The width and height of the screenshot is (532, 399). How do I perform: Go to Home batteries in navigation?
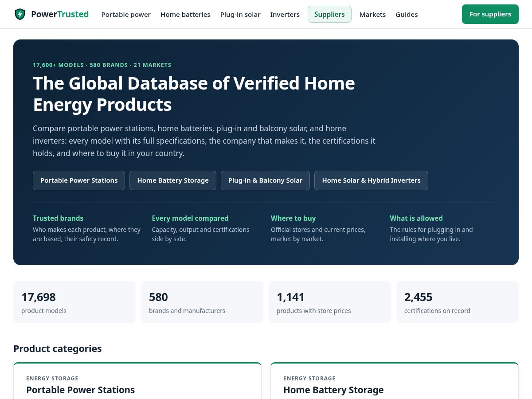coord(185,14)
